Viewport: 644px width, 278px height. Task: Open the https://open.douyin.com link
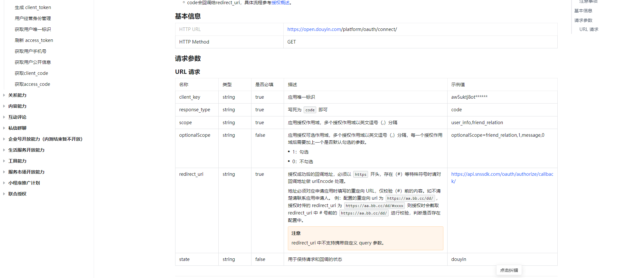click(314, 29)
